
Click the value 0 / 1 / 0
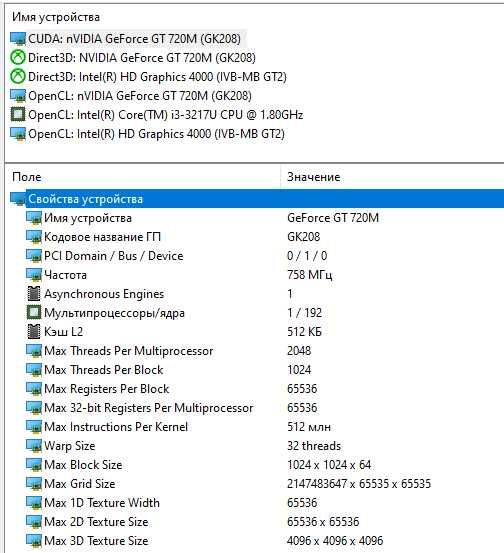pos(307,256)
